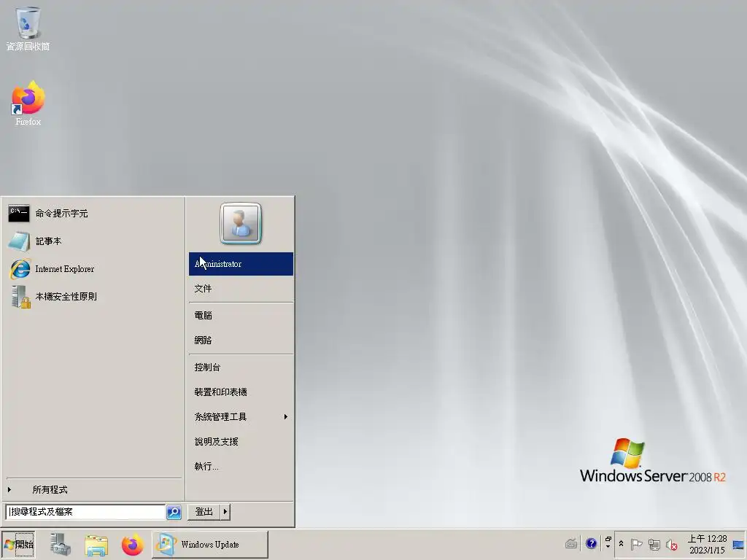The image size is (747, 560).
Task: Click Show Desktop button at taskbar end
Action: click(x=739, y=544)
